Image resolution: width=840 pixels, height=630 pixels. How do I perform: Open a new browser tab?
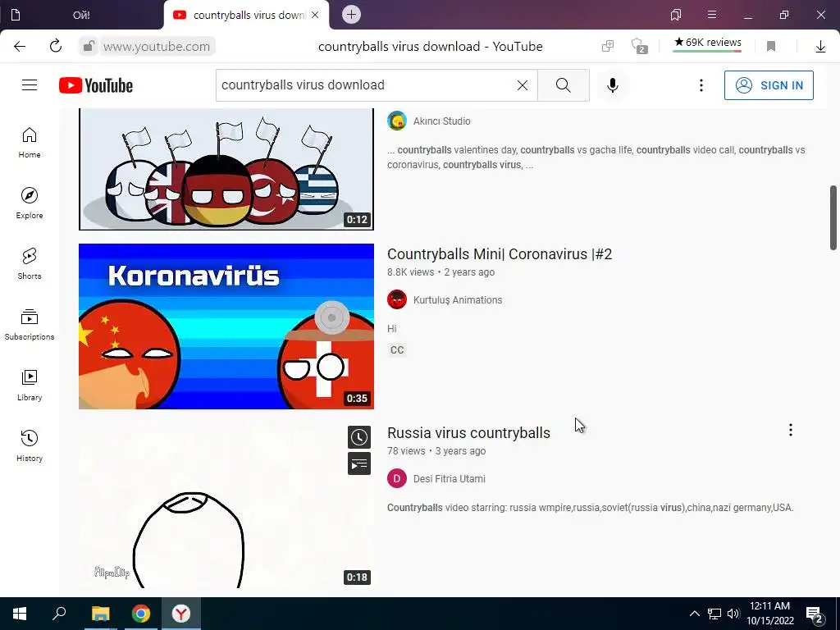[x=351, y=15]
